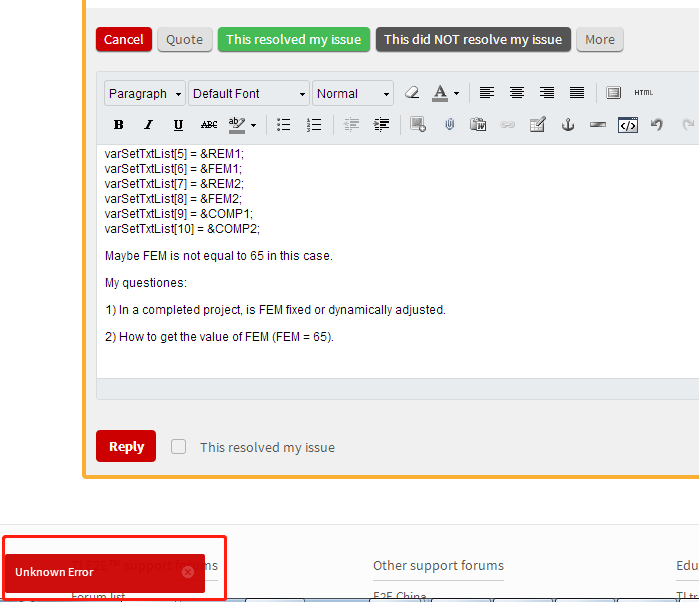Toggle Italic formatting
The height and width of the screenshot is (602, 699).
pyautogui.click(x=148, y=125)
